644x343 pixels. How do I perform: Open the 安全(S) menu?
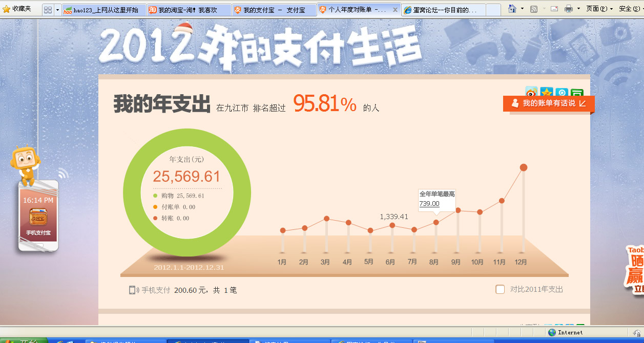[631, 9]
